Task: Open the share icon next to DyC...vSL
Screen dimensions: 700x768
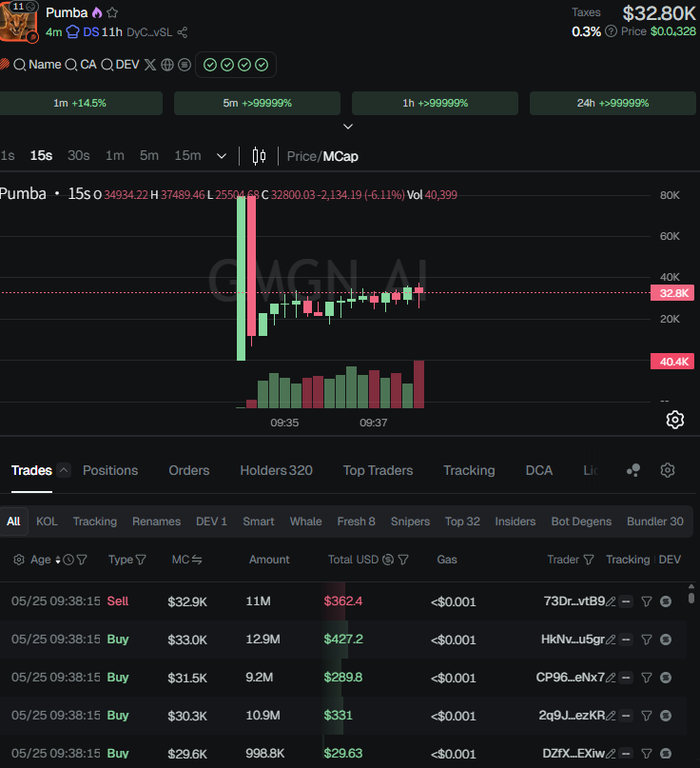Action: point(183,32)
